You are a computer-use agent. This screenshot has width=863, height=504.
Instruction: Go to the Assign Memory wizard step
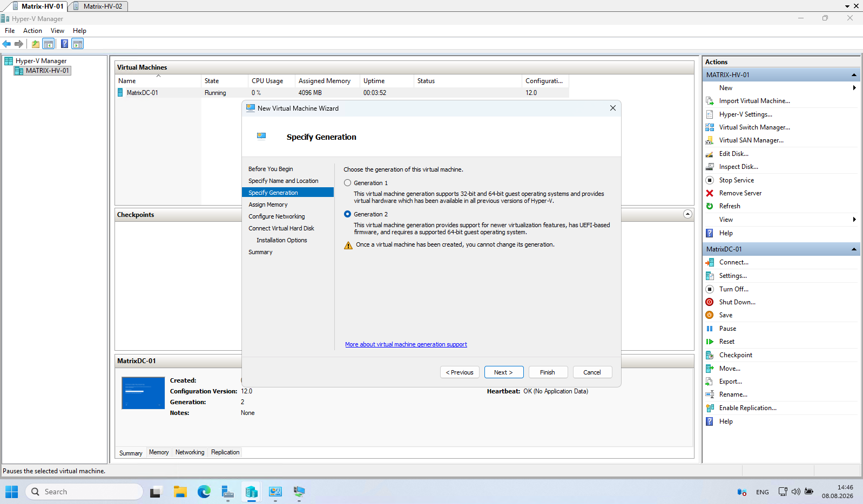click(x=268, y=205)
